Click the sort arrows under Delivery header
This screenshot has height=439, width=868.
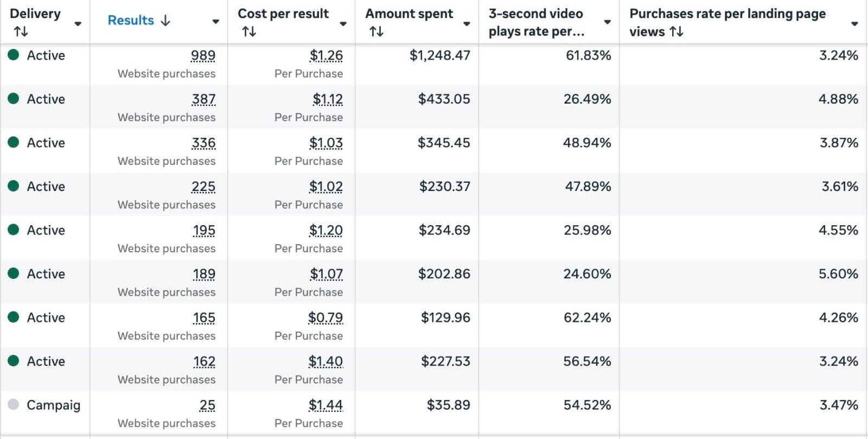click(x=21, y=31)
